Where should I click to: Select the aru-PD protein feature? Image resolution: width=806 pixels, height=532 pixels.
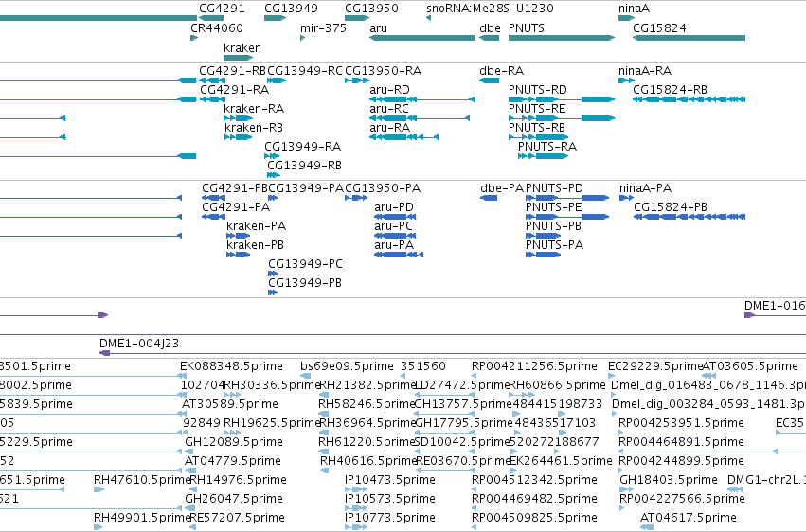(x=395, y=217)
